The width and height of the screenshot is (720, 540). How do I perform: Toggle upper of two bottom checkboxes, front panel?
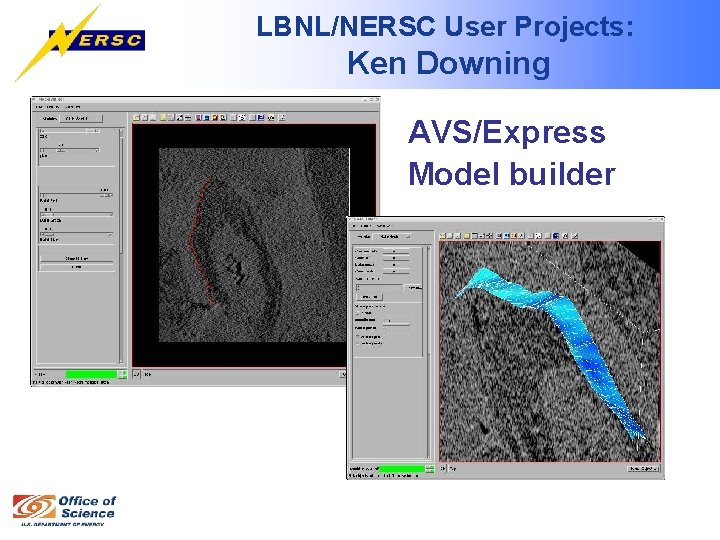click(358, 337)
